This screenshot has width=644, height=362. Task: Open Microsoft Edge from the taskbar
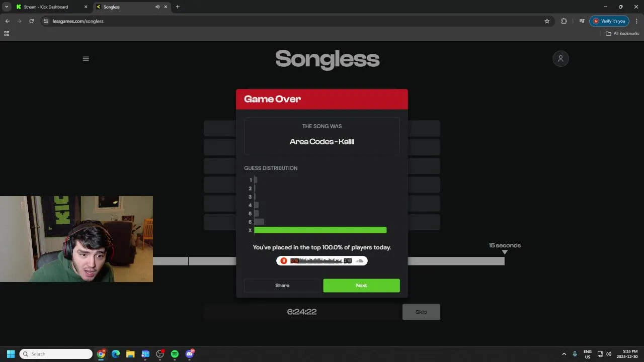click(116, 354)
